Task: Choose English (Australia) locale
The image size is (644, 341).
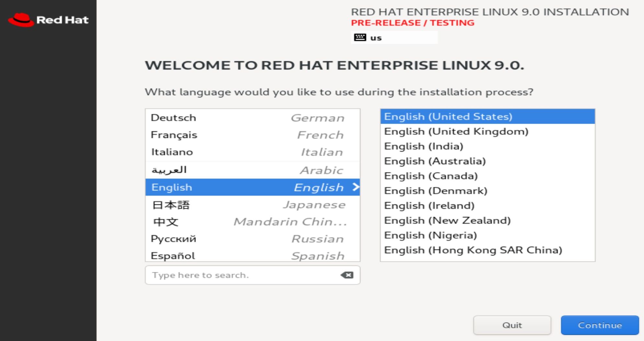Action: point(488,161)
